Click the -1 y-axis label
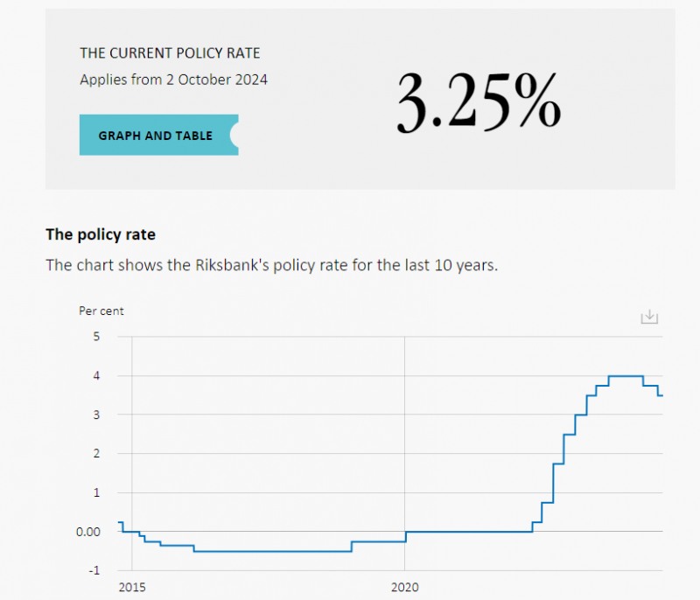The image size is (700, 600). click(94, 571)
